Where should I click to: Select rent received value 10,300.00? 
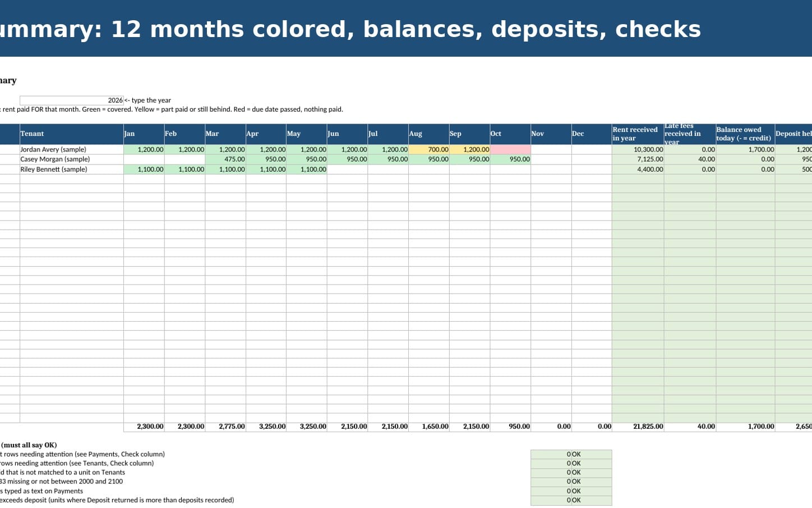tap(638, 150)
